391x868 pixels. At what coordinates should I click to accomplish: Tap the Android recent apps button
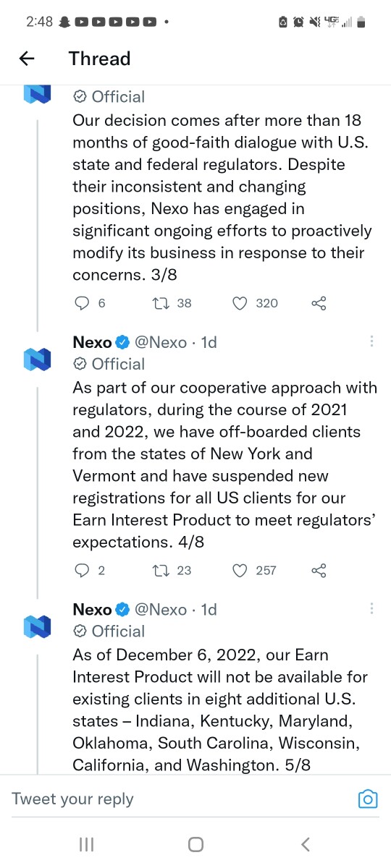(x=86, y=844)
